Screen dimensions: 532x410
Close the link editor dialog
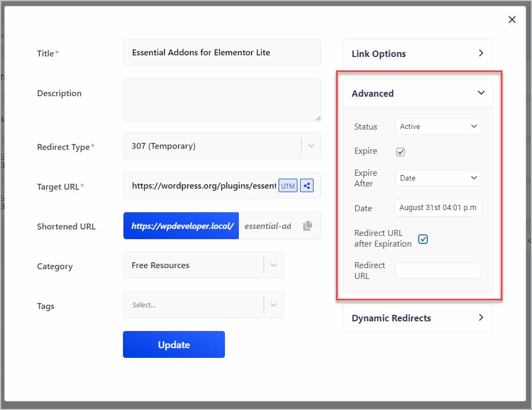pyautogui.click(x=512, y=20)
